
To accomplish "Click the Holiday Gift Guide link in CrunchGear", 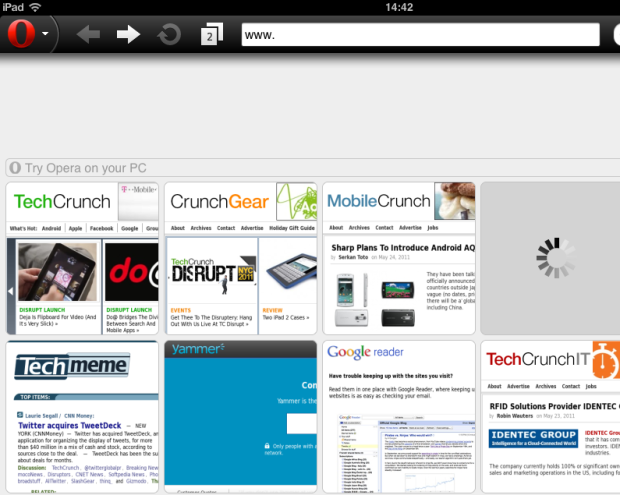I will [292, 228].
